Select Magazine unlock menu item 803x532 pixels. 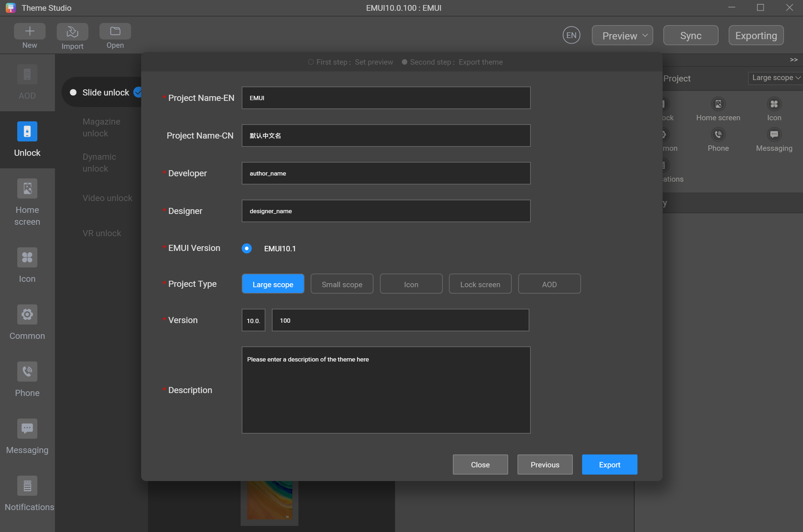pos(101,127)
